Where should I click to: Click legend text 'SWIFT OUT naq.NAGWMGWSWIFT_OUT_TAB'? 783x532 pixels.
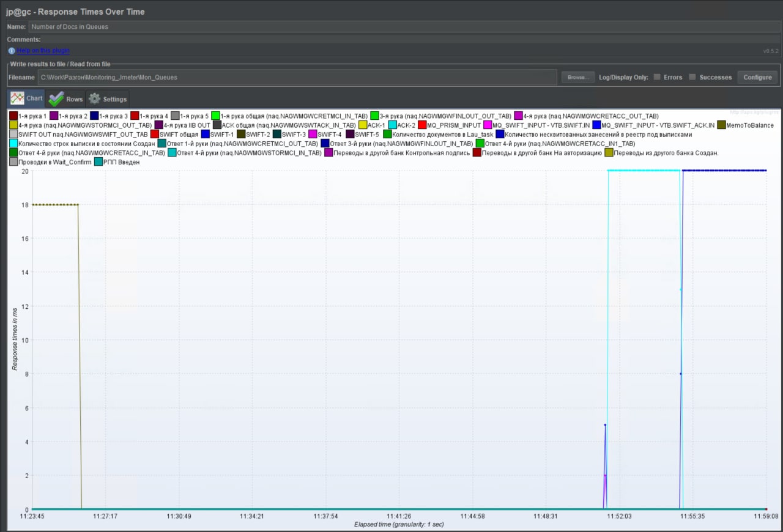click(83, 135)
